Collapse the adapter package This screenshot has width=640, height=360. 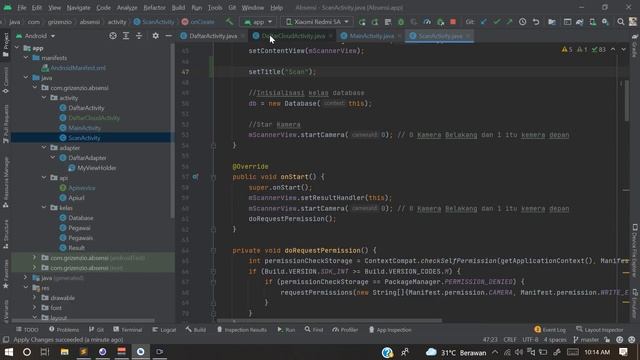(44, 147)
